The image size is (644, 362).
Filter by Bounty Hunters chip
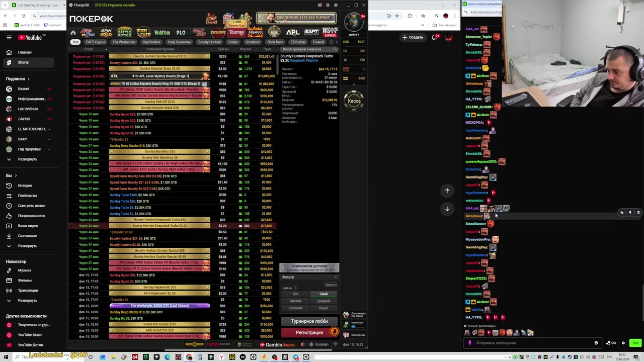click(209, 42)
